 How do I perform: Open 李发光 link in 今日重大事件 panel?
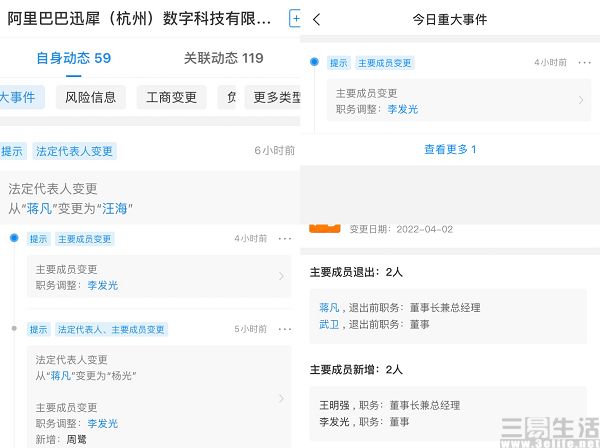[403, 109]
